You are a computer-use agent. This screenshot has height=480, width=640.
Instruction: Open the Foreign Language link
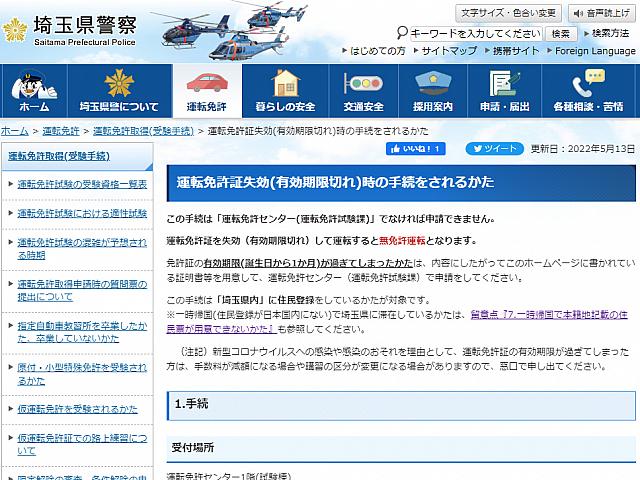pyautogui.click(x=594, y=51)
